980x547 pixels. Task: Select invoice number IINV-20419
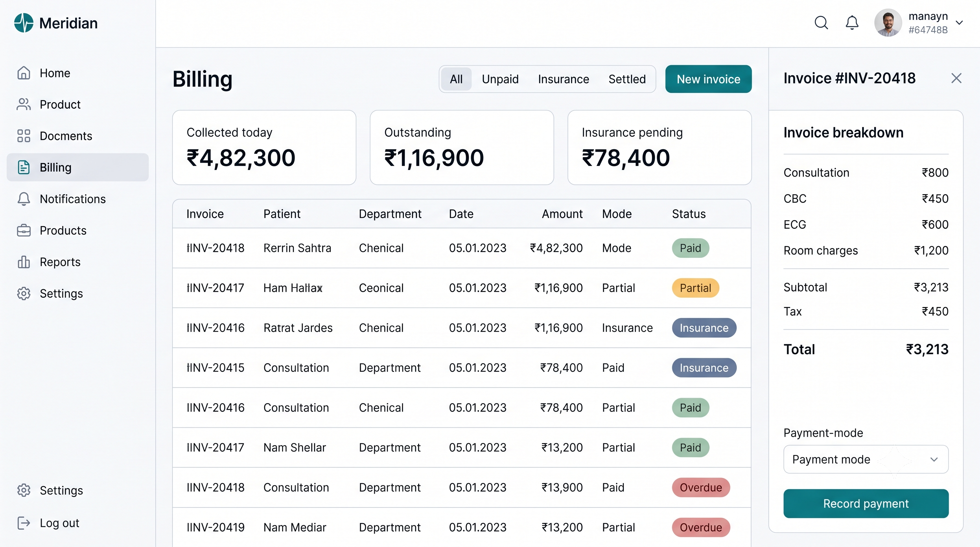point(215,528)
